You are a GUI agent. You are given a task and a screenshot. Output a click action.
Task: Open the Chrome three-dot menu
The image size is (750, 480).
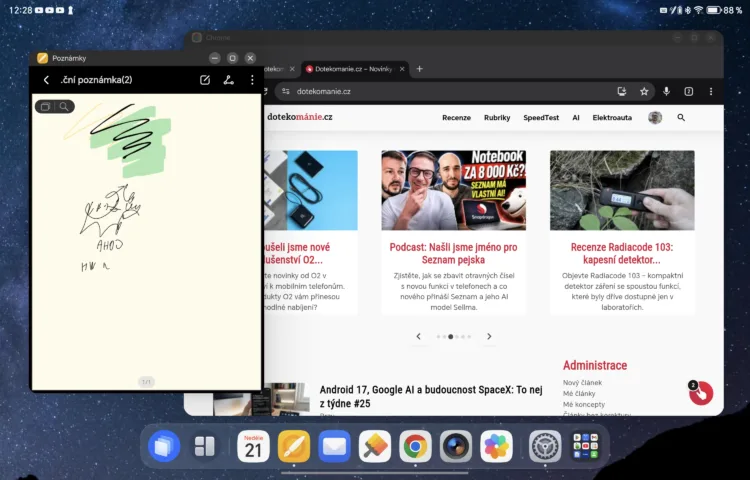711,91
